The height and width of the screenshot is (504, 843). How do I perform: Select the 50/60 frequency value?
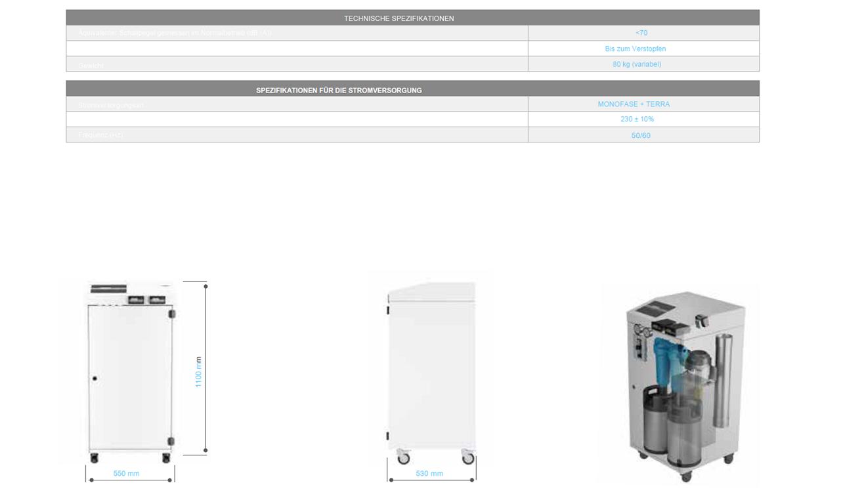(x=640, y=135)
